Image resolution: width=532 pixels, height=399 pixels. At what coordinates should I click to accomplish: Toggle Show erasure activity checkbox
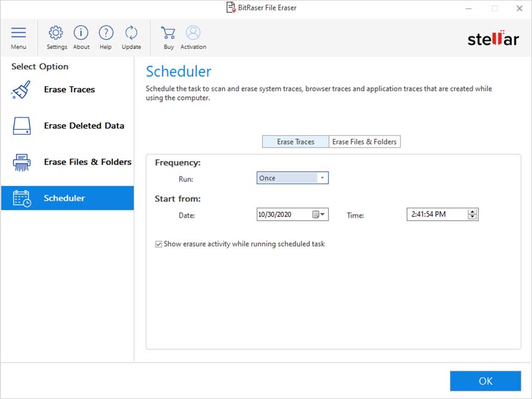[159, 244]
